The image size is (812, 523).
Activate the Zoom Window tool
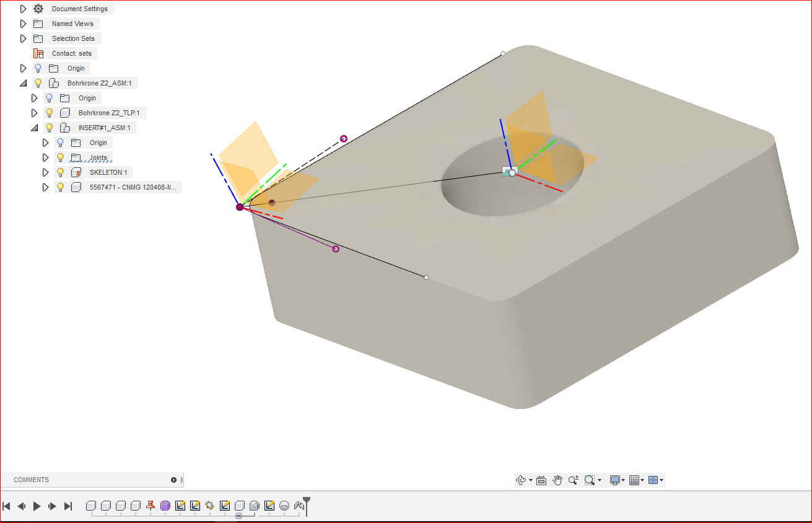[588, 480]
